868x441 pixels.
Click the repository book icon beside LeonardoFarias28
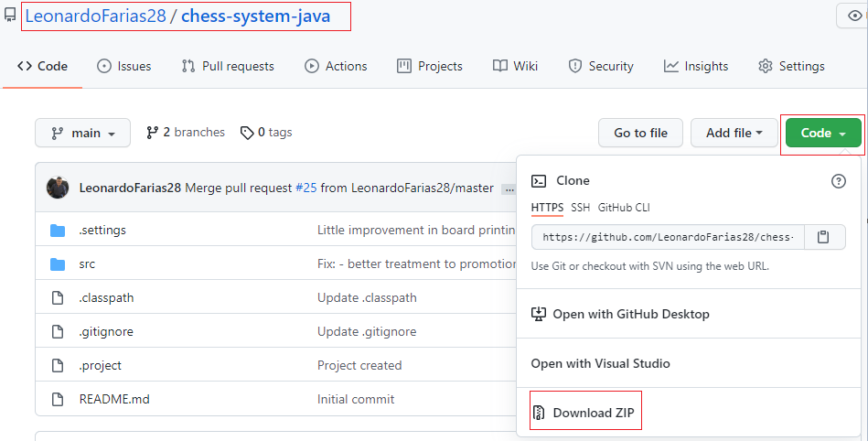(x=10, y=16)
